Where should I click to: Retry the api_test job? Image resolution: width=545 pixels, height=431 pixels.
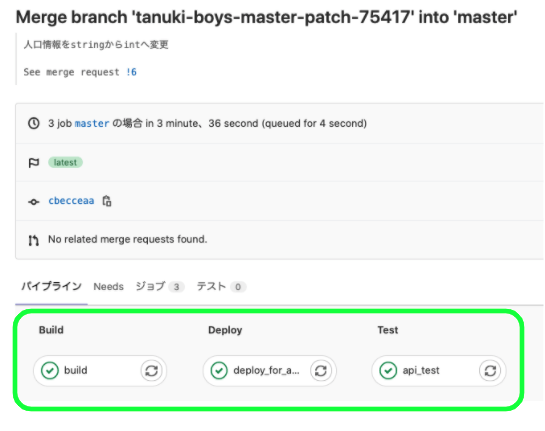[x=490, y=371]
